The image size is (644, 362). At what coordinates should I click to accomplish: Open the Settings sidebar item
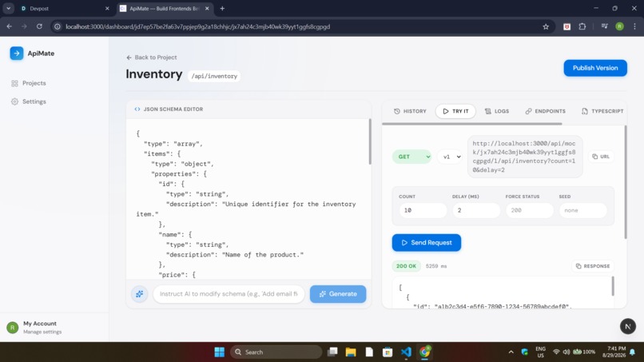[x=29, y=101]
